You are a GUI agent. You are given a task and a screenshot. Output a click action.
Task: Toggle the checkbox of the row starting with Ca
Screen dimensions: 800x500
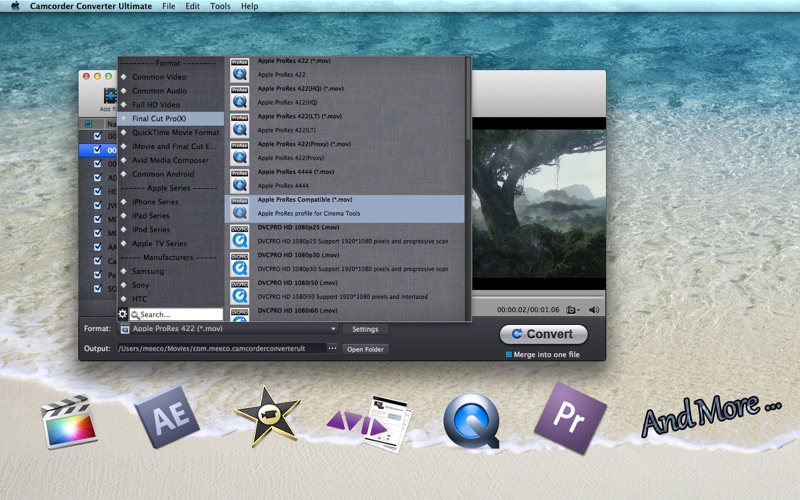(97, 261)
